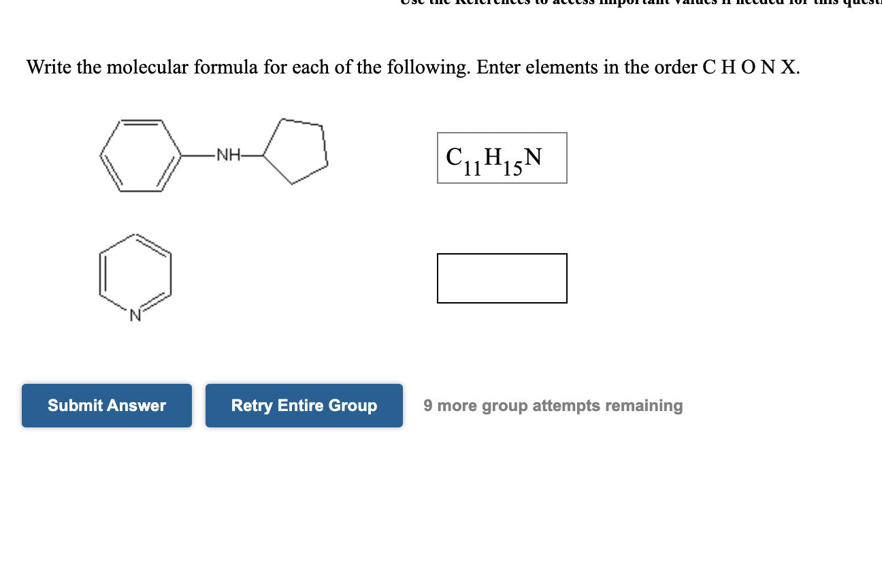Click the C in the formula answer

(x=453, y=157)
